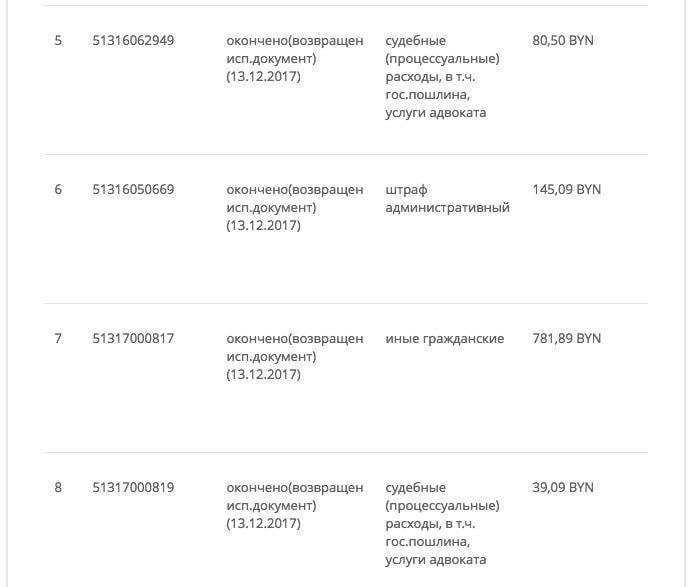Click the 'штраф административный' cell

[x=447, y=198]
